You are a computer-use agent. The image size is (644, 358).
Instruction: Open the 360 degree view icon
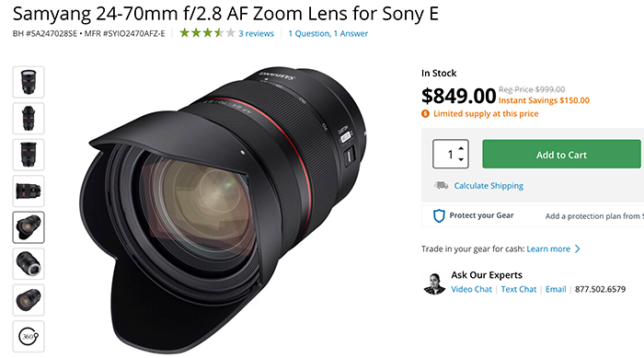point(29,337)
